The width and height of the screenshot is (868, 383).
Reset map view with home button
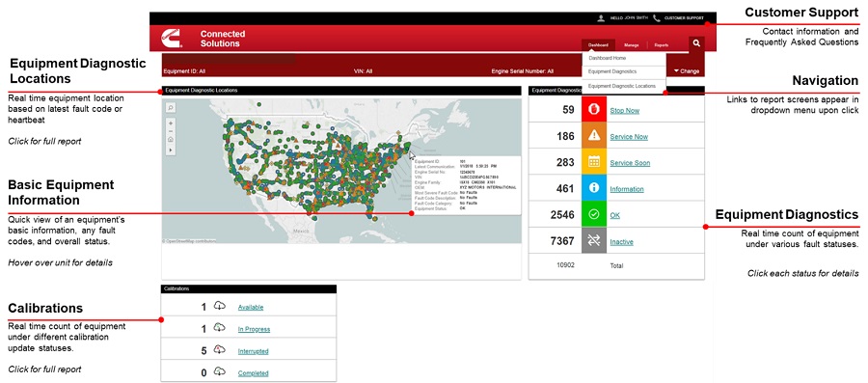(x=171, y=140)
